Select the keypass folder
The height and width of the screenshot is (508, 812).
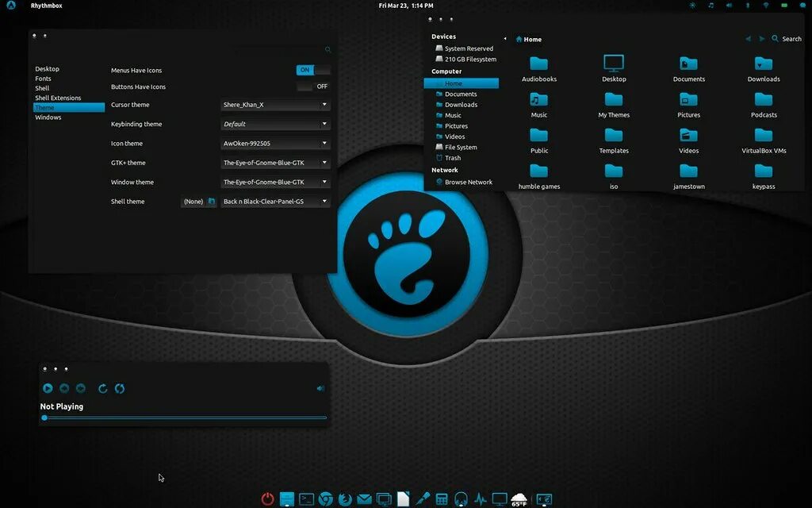pos(764,177)
